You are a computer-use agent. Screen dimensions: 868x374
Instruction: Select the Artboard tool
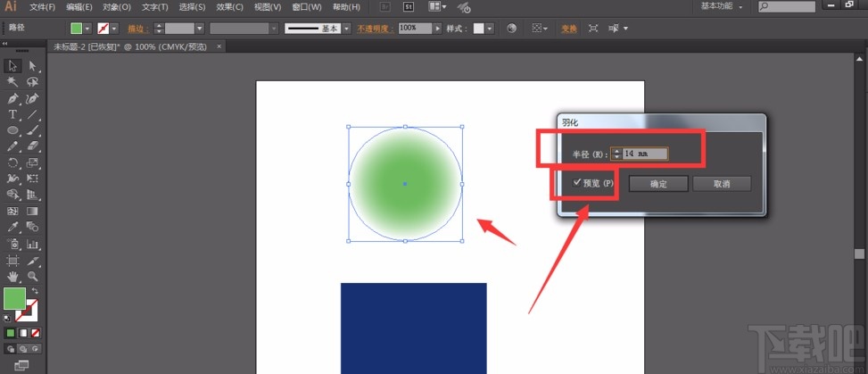[x=12, y=261]
